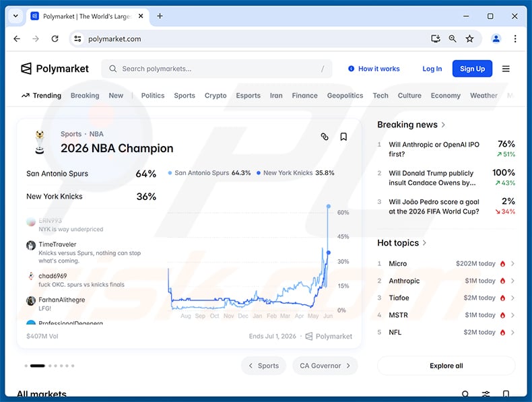Reload the page

tap(55, 38)
